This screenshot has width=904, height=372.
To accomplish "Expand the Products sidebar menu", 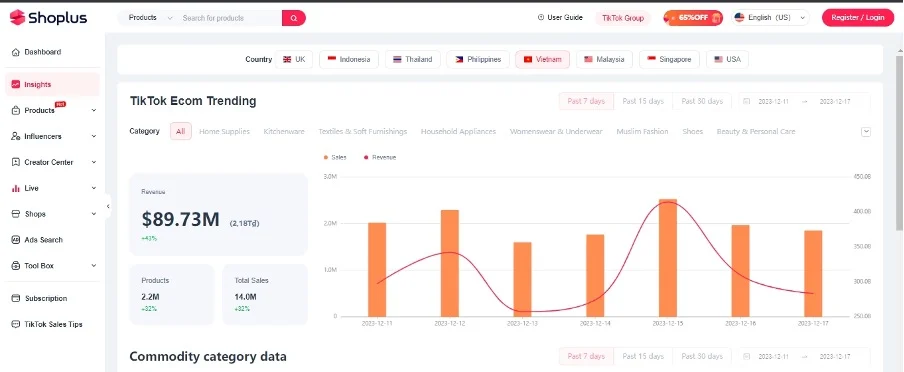I will coord(52,110).
